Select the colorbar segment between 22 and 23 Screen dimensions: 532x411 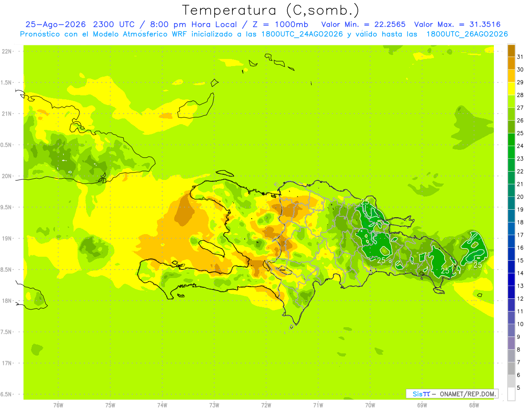511,165
